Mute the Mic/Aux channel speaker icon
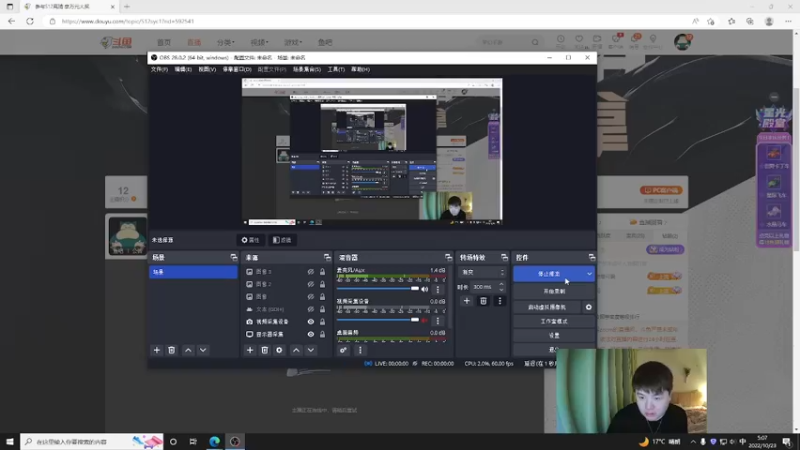This screenshot has width=800, height=450. click(424, 289)
